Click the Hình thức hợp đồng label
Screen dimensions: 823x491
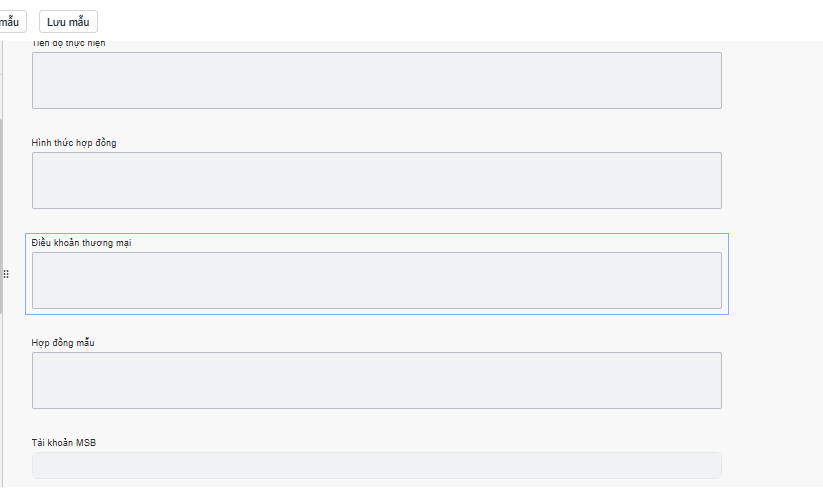coord(74,143)
